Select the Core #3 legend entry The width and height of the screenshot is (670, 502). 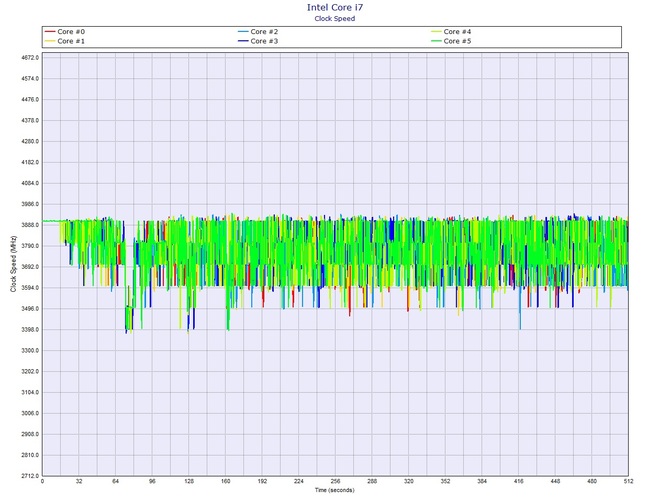coord(258,41)
